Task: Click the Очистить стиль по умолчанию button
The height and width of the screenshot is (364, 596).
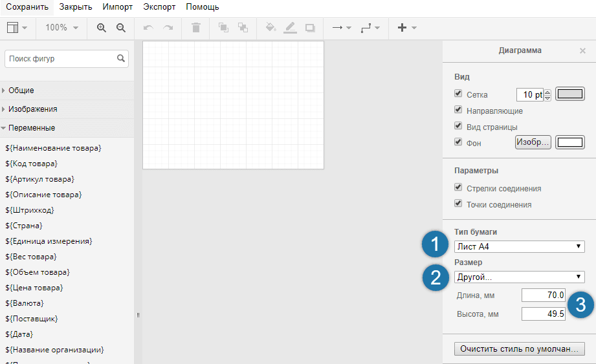Action: [519, 348]
